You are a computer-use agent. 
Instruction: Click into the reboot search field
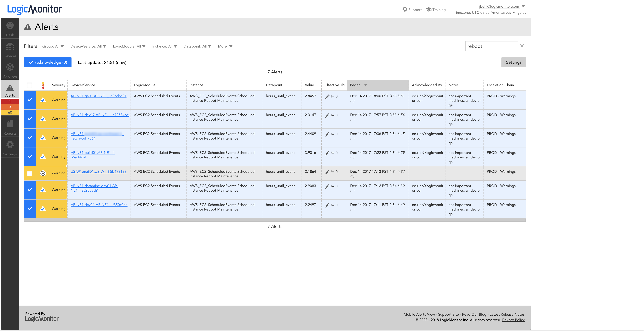[491, 46]
